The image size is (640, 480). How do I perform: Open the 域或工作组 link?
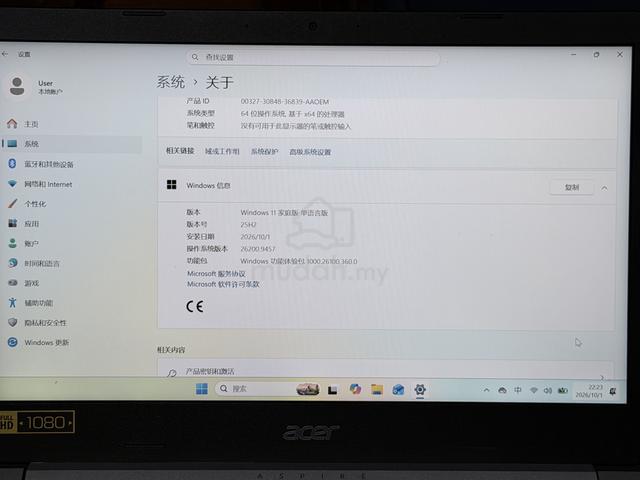tap(222, 151)
